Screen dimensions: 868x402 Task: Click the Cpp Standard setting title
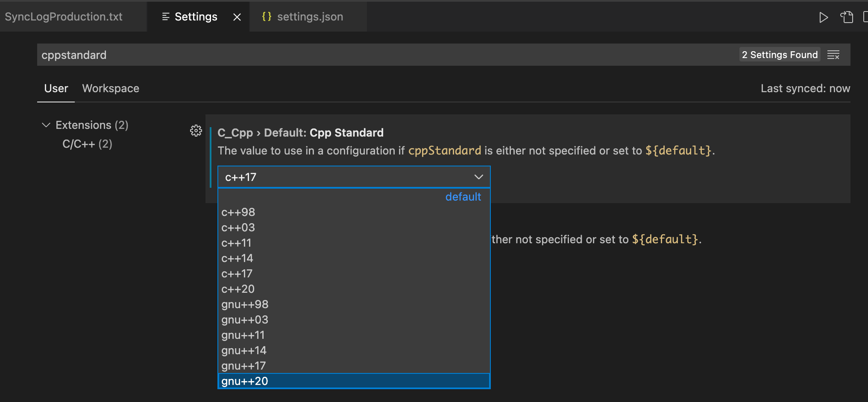300,133
